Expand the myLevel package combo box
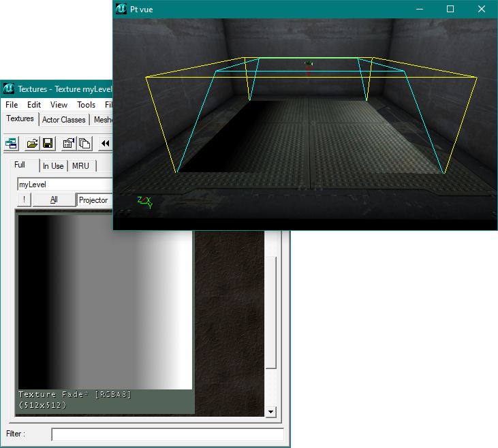This screenshot has height=448, width=498. (63, 185)
